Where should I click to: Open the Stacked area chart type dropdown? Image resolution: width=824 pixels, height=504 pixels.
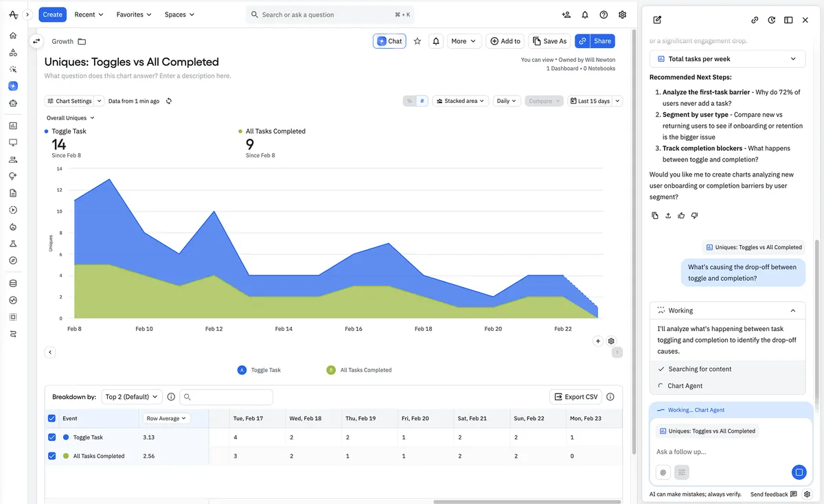tap(460, 100)
